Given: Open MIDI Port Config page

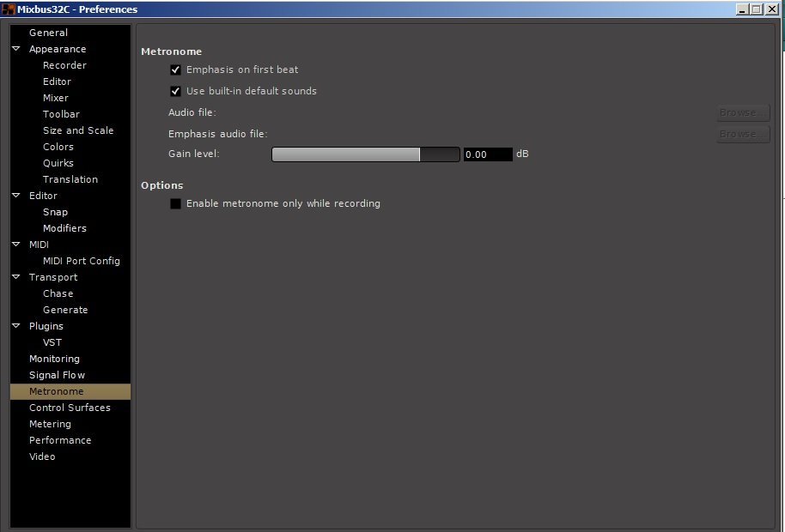Looking at the screenshot, I should (82, 261).
